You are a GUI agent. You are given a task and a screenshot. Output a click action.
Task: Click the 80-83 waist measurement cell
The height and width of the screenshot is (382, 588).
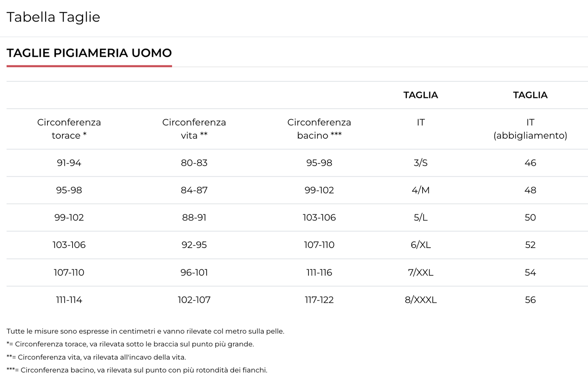click(194, 163)
